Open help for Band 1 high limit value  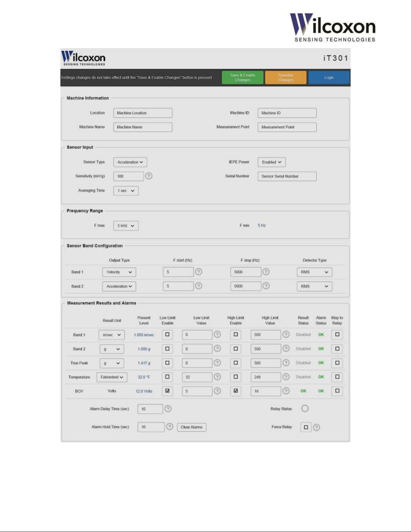coord(286,334)
